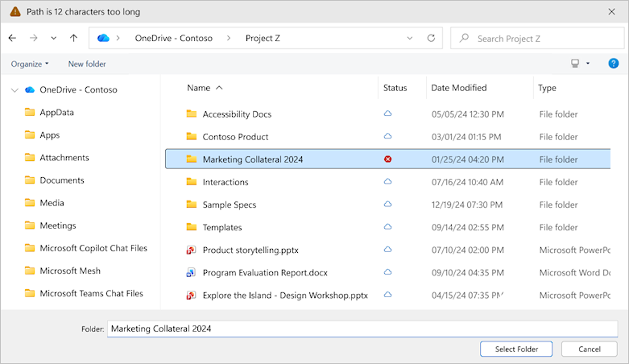Screen dimensions: 629x364
Task: Select OneDrive - Contoso in the navigation tree
Action: 78,90
